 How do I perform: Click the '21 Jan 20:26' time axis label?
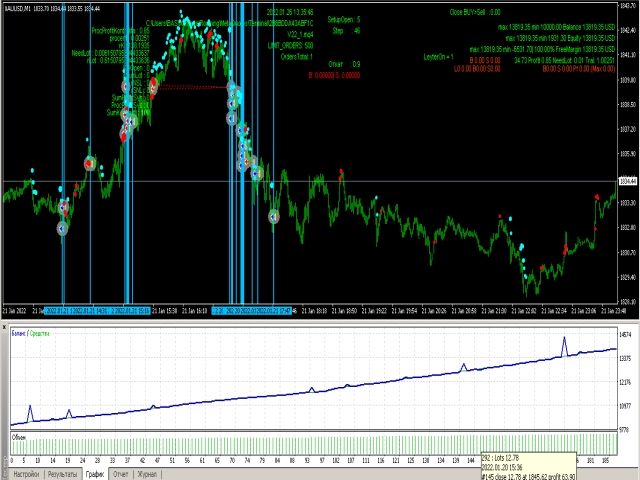[x=434, y=311]
